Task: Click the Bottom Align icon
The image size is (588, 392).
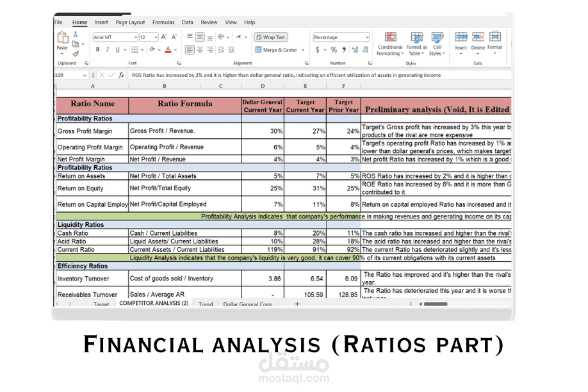Action: [x=210, y=37]
